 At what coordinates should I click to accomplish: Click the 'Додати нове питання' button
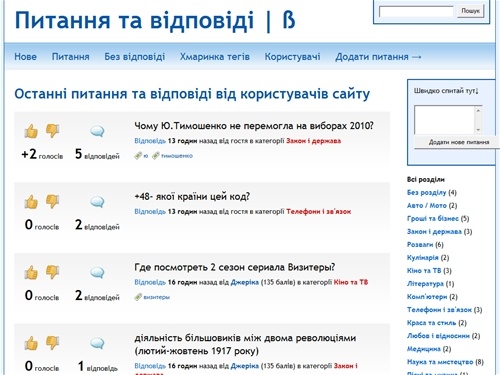(458, 142)
